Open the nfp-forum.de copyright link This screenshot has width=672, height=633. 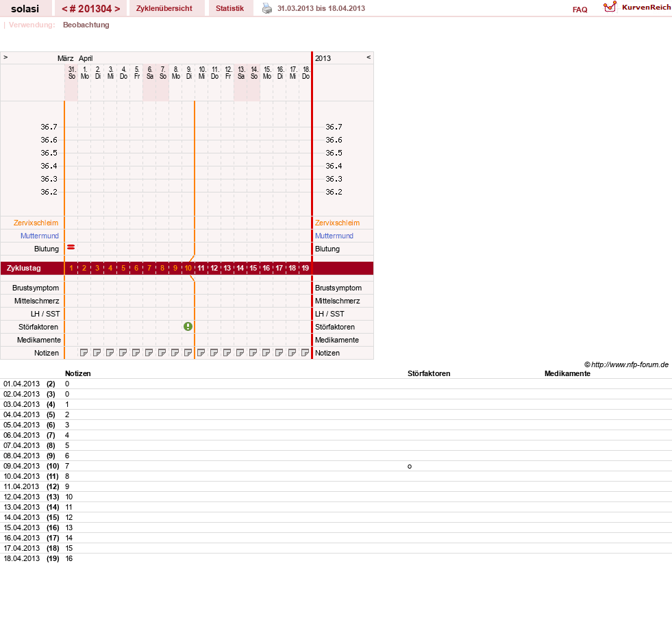pyautogui.click(x=626, y=364)
